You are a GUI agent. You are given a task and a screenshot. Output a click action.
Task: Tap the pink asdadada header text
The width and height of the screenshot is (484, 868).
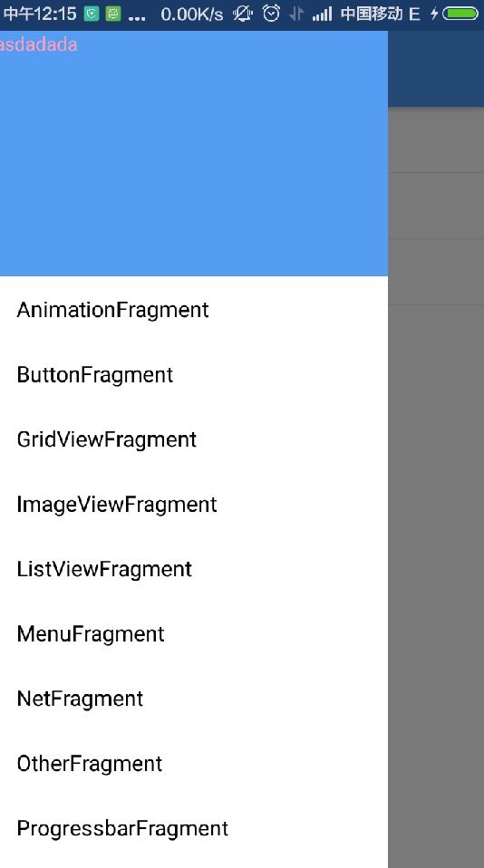pyautogui.click(x=38, y=44)
